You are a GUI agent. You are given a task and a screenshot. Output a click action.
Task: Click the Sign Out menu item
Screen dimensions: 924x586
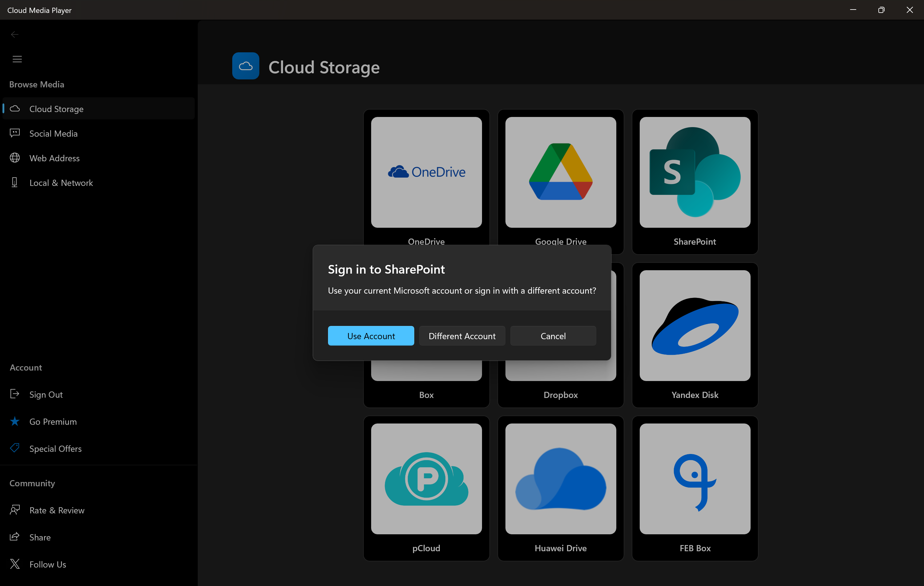point(99,394)
